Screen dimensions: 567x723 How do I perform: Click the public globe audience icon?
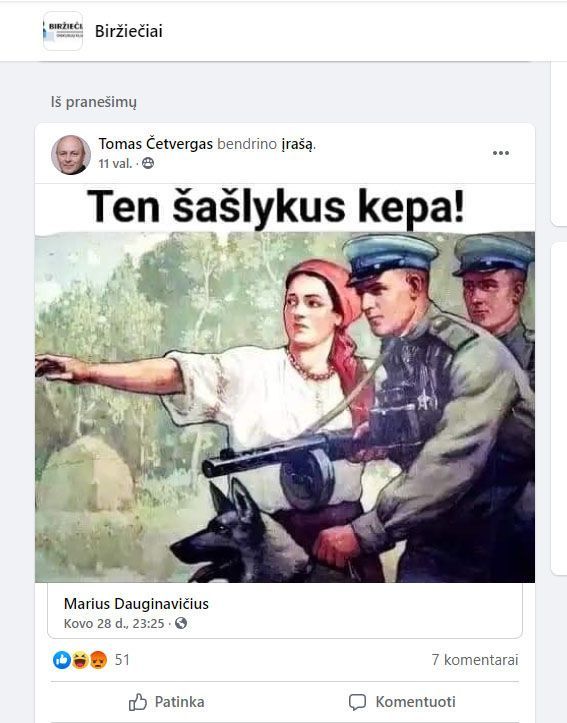point(181,623)
